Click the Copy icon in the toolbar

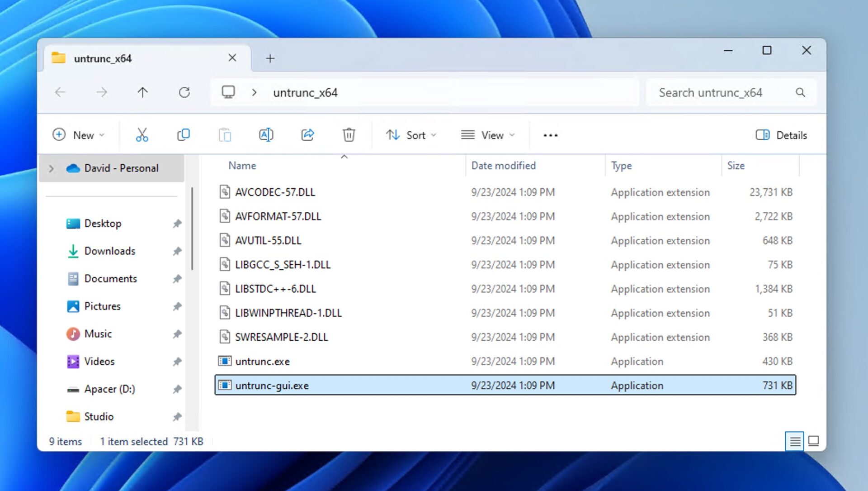[x=183, y=134]
